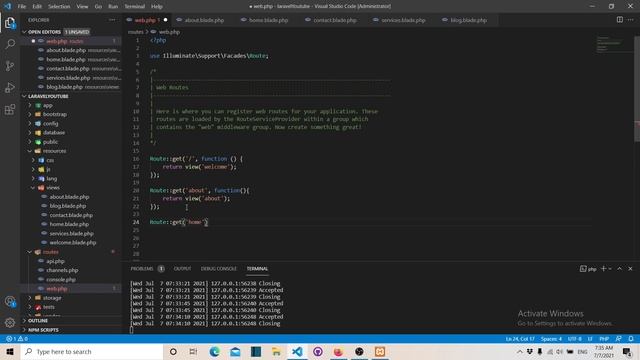Image resolution: width=640 pixels, height=360 pixels.
Task: Close the terminal panel
Action: click(631, 269)
